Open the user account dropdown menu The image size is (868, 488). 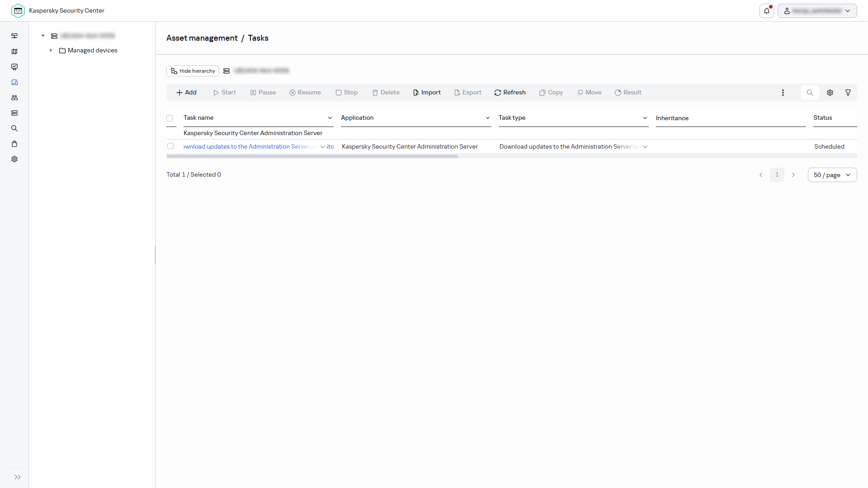(x=817, y=11)
